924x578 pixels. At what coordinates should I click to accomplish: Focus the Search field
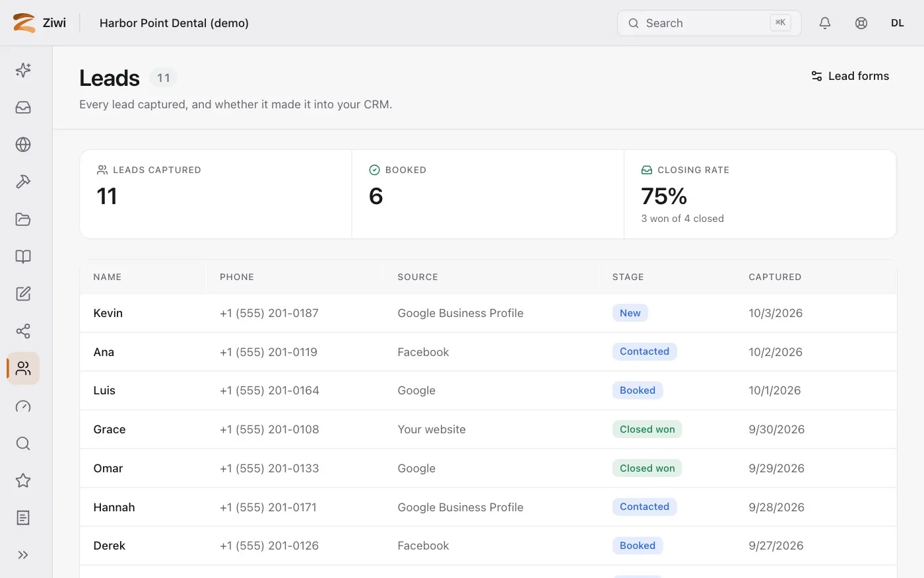point(709,23)
